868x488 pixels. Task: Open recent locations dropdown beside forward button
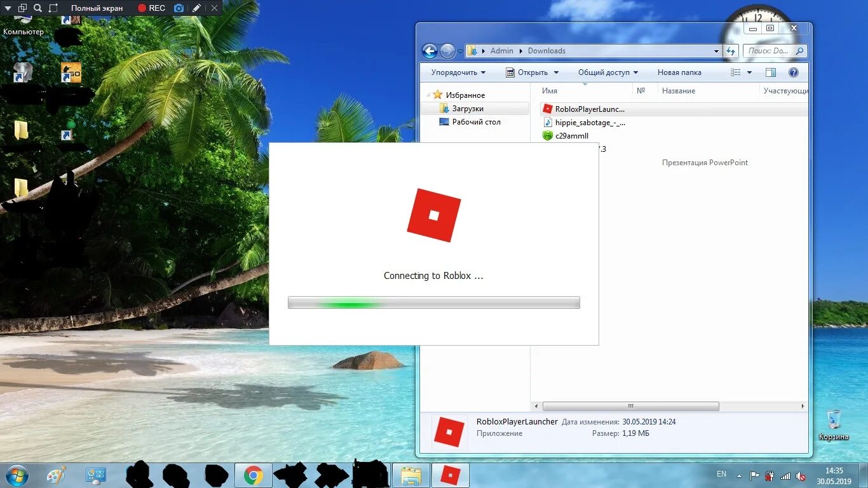click(x=460, y=51)
